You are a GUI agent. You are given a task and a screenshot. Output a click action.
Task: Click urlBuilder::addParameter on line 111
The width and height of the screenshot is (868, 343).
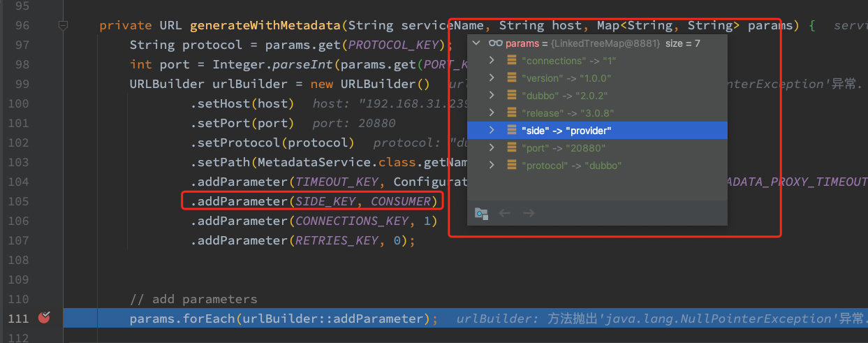(x=333, y=319)
